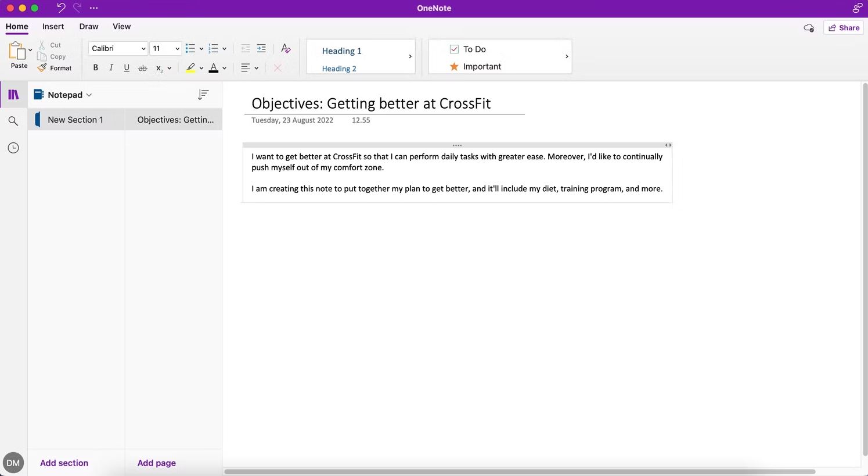Switch to the Home tab
This screenshot has height=476, width=868.
point(17,26)
